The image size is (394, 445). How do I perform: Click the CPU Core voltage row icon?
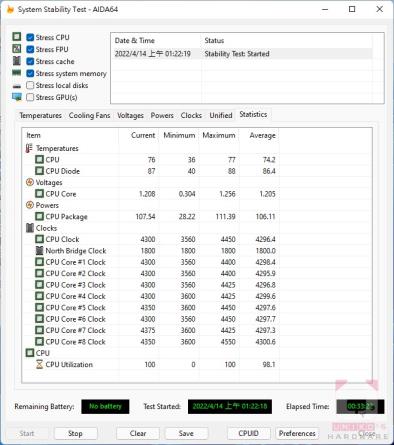point(39,194)
